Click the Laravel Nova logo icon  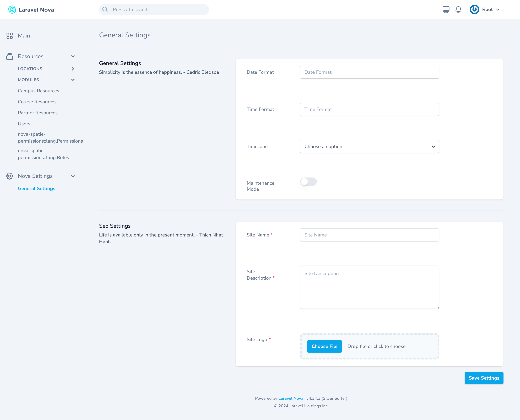[12, 10]
